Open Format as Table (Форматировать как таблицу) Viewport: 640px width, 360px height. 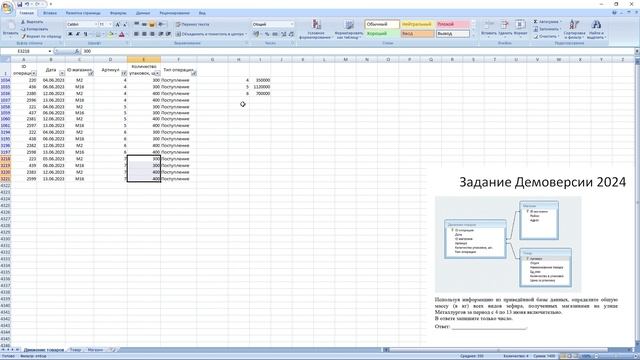coord(349,29)
